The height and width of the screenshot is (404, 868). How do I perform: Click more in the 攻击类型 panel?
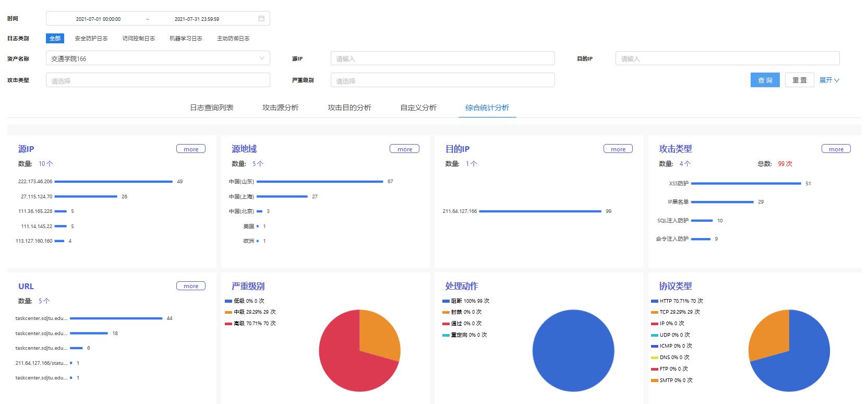(836, 149)
